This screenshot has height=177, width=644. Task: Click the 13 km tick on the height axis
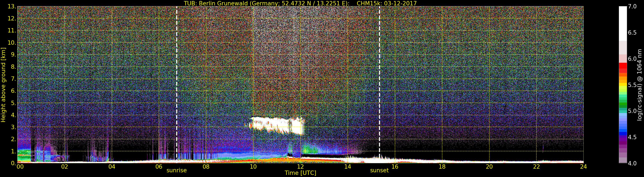tap(12, 6)
